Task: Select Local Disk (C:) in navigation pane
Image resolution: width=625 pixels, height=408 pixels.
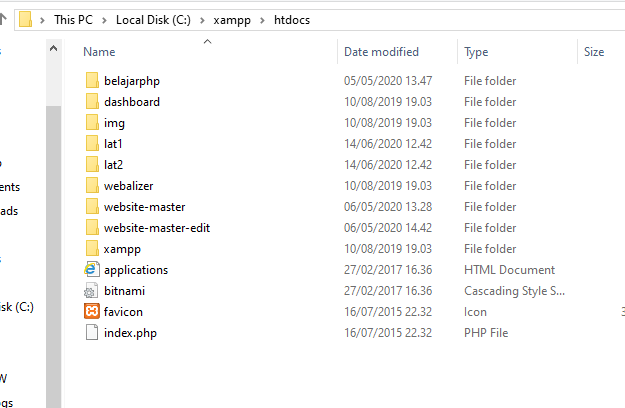Action: tap(16, 307)
